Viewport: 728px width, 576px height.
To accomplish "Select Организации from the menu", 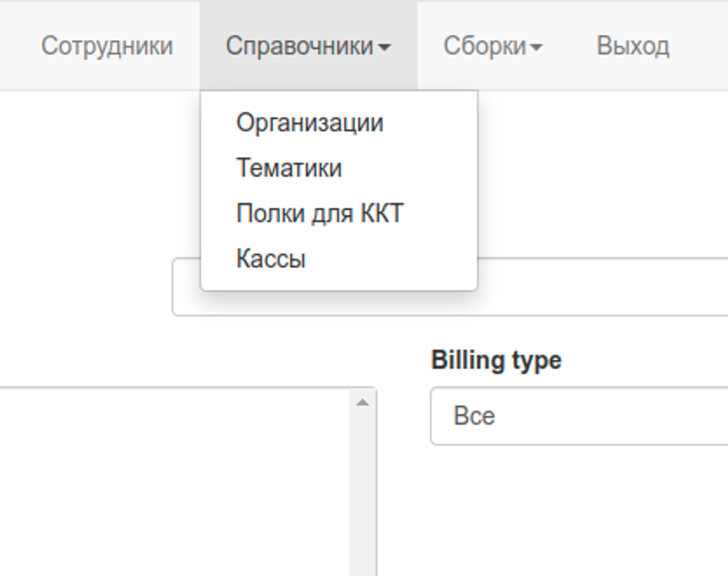I will 311,122.
